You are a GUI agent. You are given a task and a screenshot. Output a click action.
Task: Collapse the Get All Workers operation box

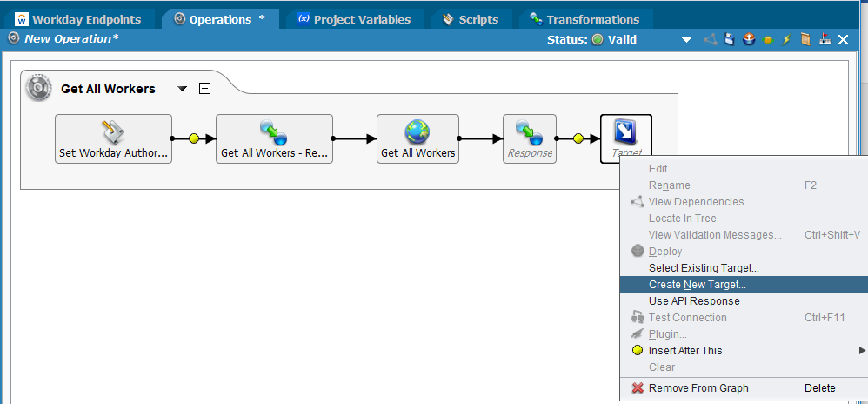pos(204,88)
